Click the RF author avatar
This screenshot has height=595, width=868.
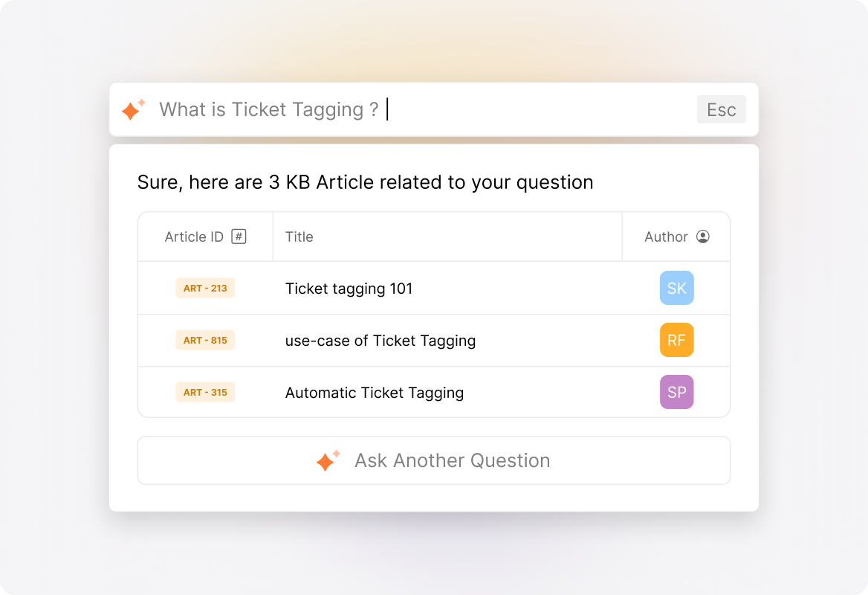click(x=676, y=340)
